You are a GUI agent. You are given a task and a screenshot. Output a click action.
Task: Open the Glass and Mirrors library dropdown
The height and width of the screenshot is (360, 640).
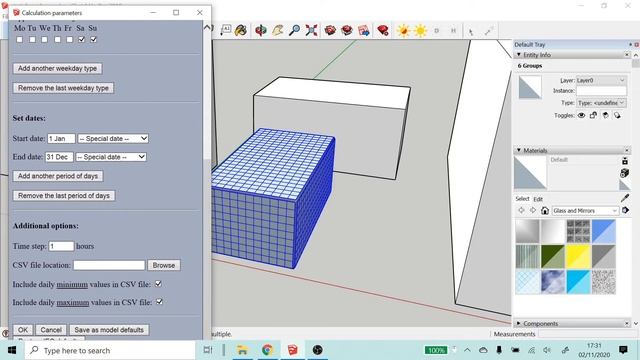pyautogui.click(x=585, y=211)
